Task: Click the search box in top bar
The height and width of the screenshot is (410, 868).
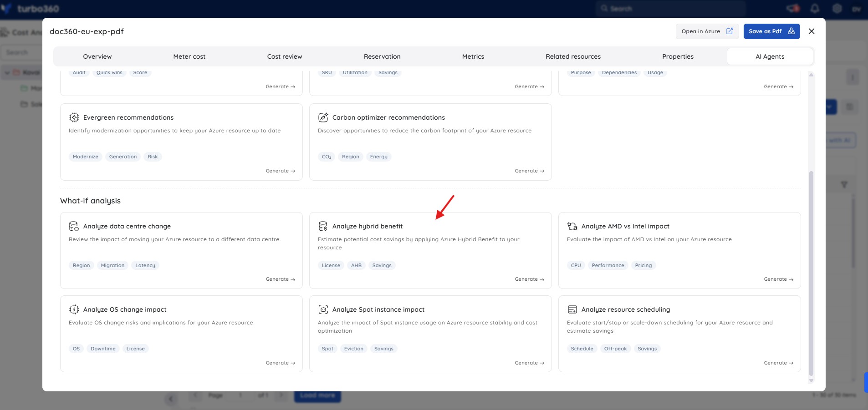Action: (x=670, y=8)
